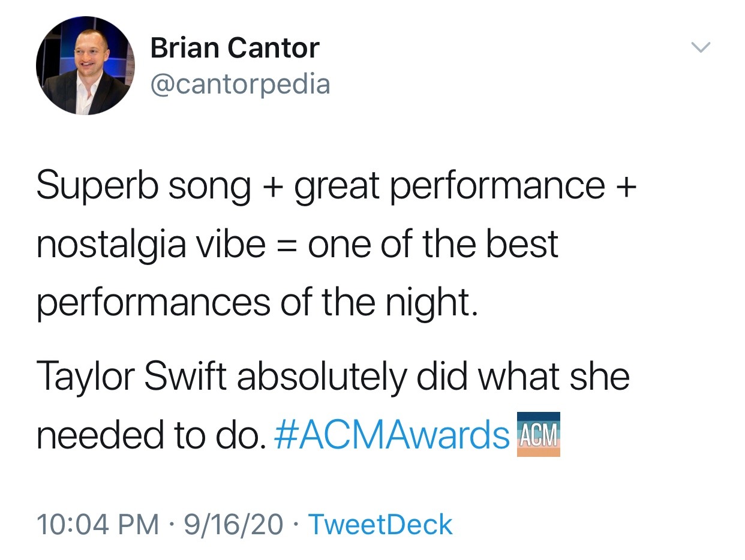
Task: Click the 9/16/20 tweet date
Action: (234, 524)
